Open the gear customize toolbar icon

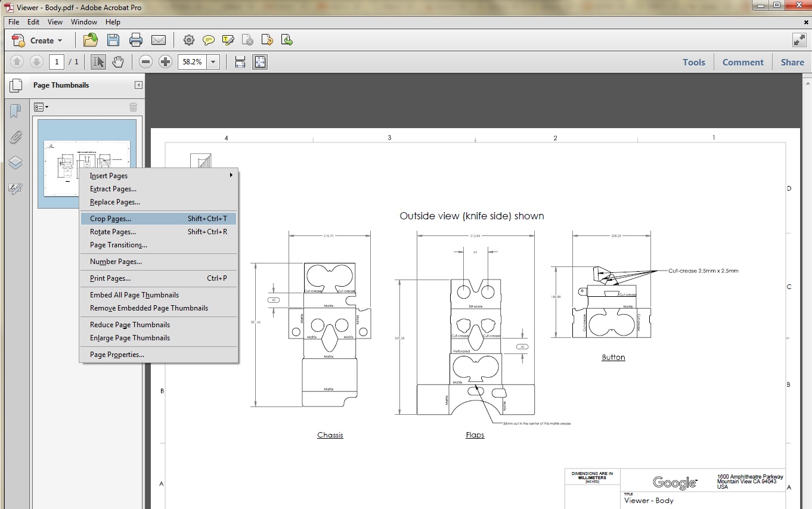189,41
